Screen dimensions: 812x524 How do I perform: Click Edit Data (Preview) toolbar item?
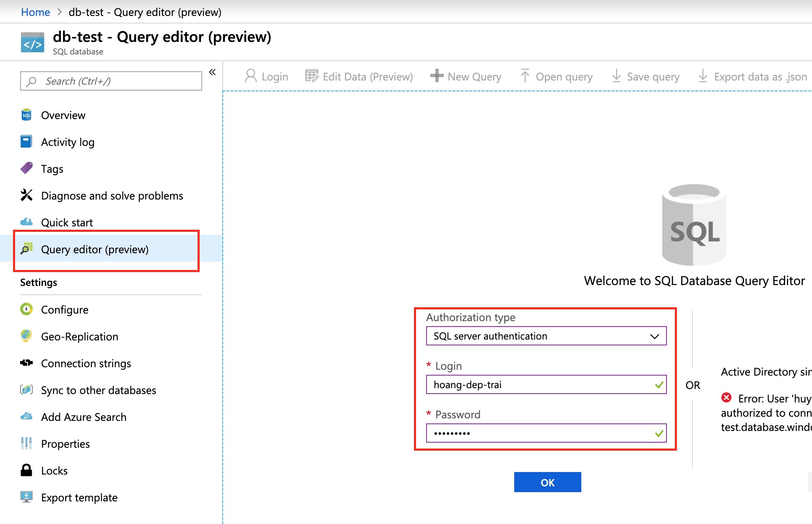pyautogui.click(x=359, y=77)
